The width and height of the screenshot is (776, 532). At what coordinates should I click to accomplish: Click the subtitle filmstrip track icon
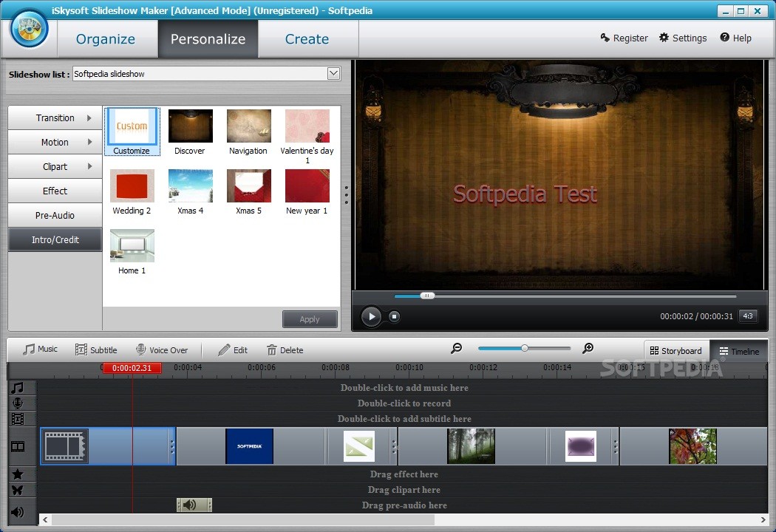pos(18,419)
